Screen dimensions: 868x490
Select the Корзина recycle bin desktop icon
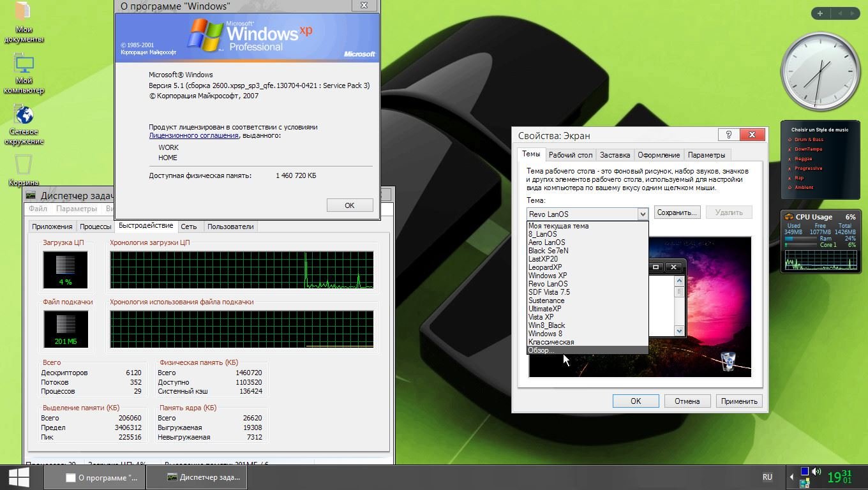click(24, 170)
